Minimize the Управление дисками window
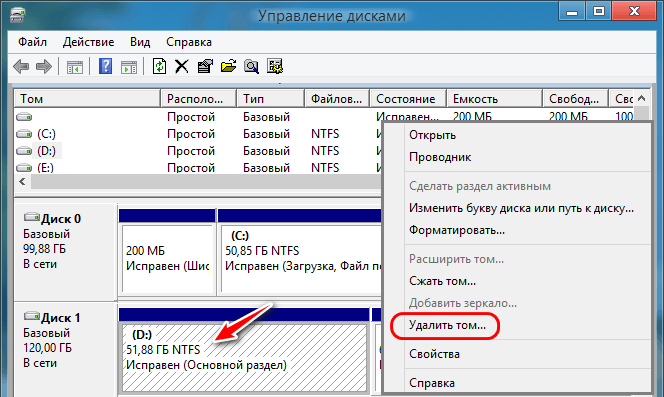 pos(572,11)
